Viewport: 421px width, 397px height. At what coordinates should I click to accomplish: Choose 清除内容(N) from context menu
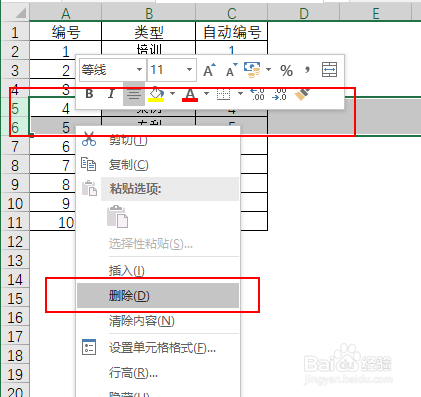pos(158,321)
